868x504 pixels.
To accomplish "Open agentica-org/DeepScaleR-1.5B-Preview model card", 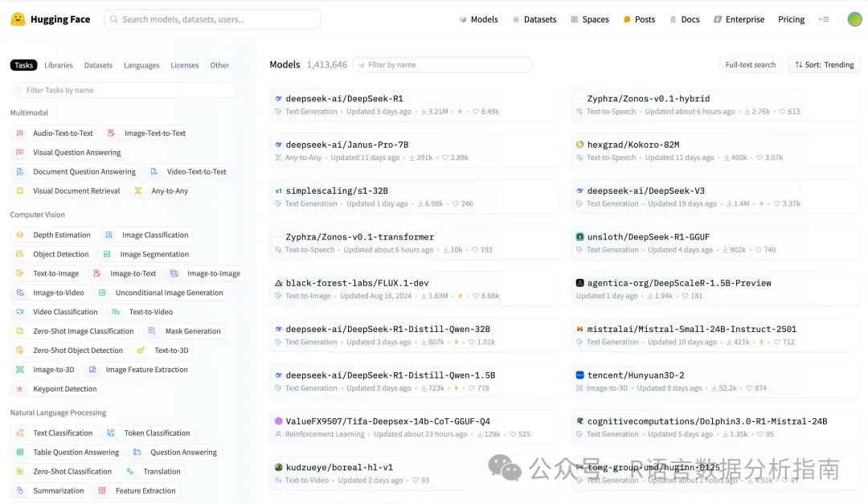I will point(716,289).
